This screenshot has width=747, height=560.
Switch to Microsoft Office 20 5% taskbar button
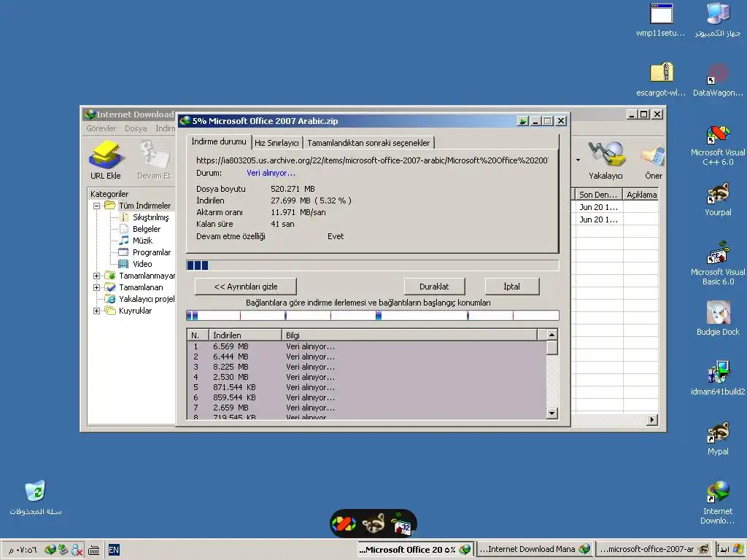point(415,550)
